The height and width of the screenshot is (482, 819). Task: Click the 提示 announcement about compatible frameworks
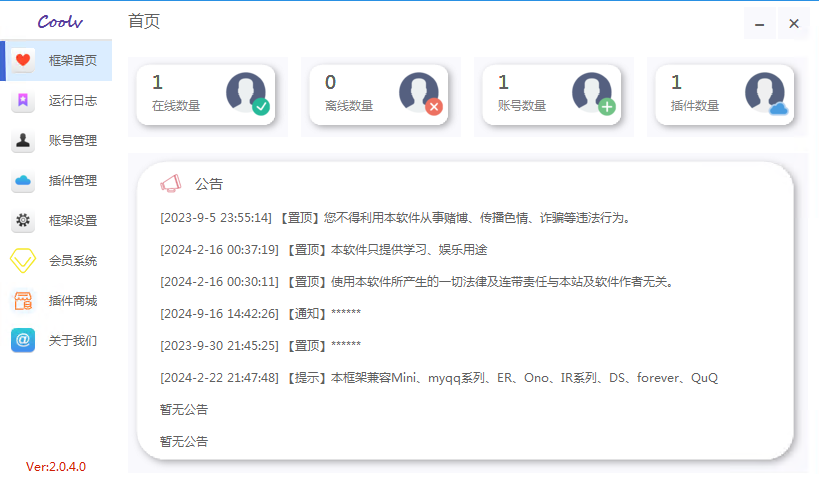(439, 378)
